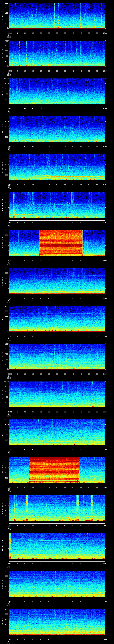
Task: Click the 8:14:00 start time label
Action: click(9, 33)
